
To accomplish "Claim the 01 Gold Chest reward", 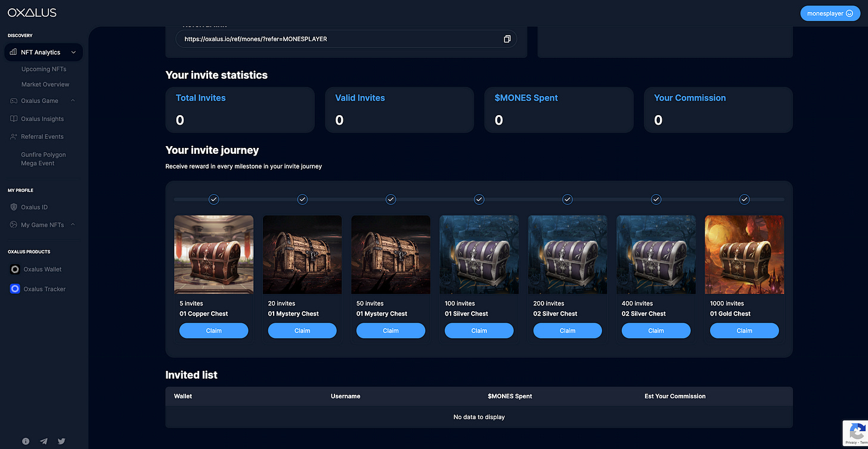I will (x=744, y=330).
